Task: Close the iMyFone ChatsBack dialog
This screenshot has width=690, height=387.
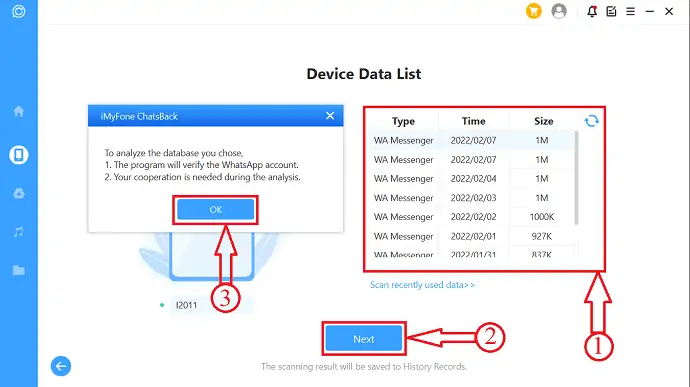Action: point(330,116)
